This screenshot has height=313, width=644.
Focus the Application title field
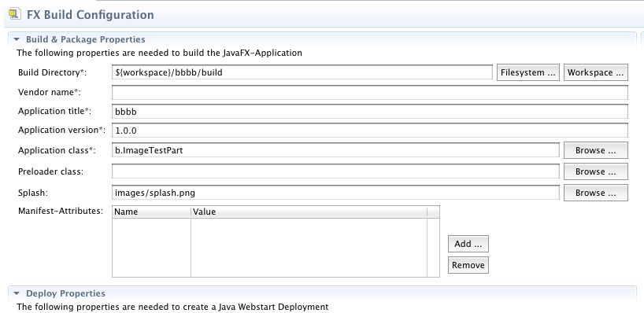[370, 112]
